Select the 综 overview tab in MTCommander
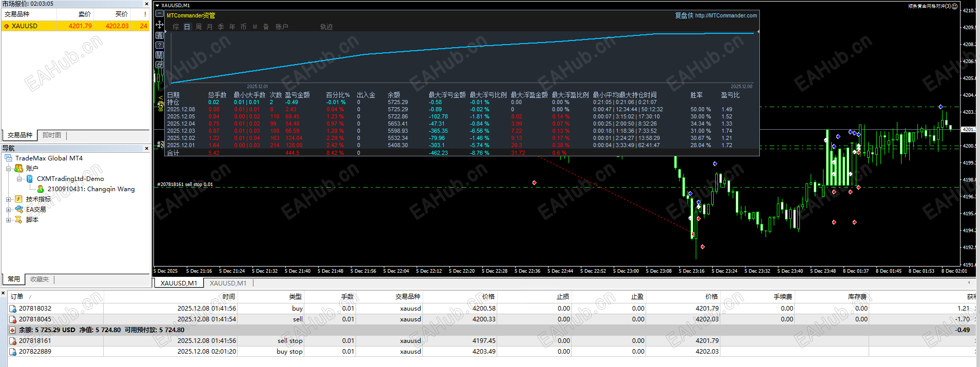Viewport: 980px width, 367px height. [x=176, y=27]
